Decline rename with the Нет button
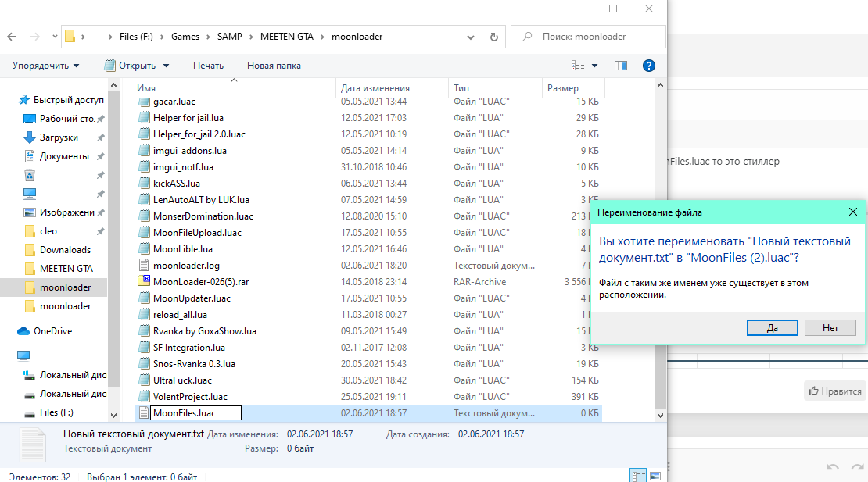The width and height of the screenshot is (868, 482). [x=830, y=328]
